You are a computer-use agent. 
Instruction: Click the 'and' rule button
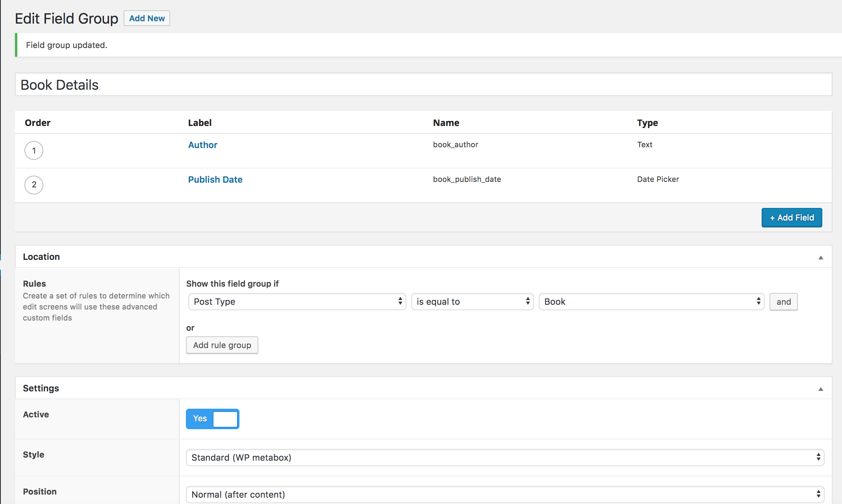783,302
